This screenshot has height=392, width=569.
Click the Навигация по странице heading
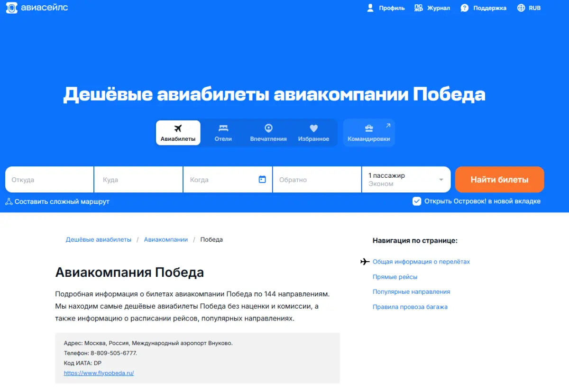[415, 241]
